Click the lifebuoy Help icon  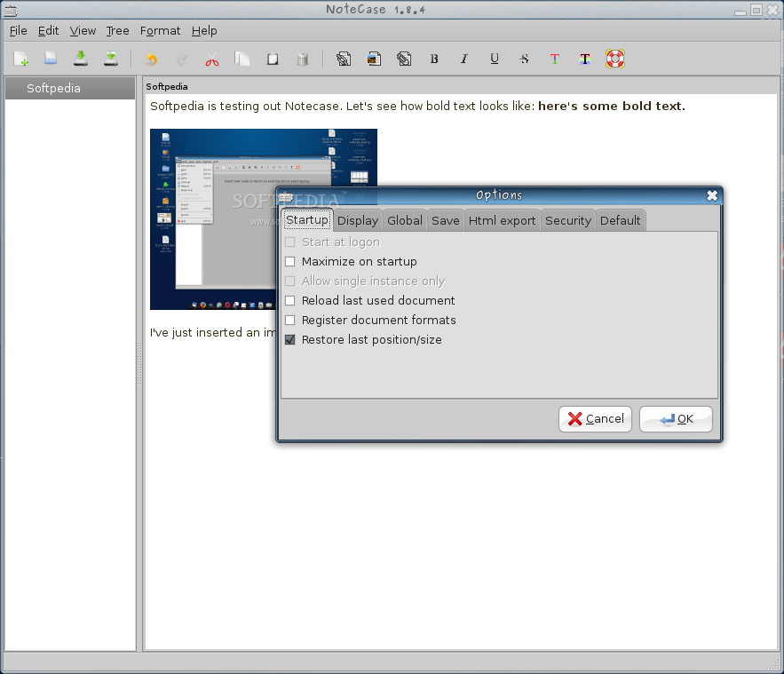(x=615, y=59)
